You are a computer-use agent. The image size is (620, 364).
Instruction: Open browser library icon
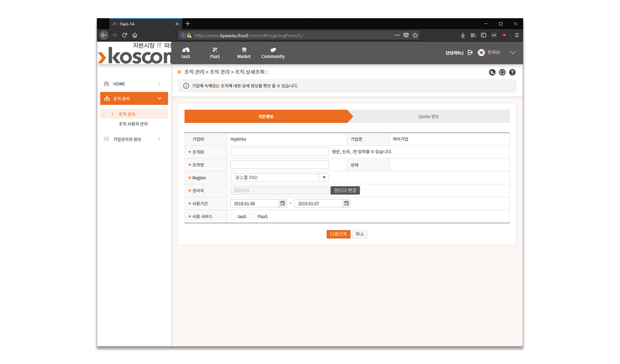tap(473, 35)
